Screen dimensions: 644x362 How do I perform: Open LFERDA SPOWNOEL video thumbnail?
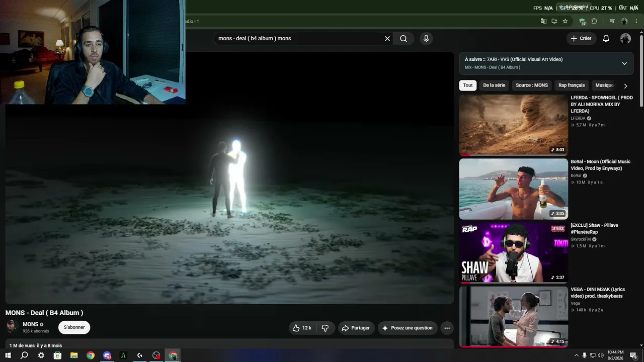click(x=514, y=125)
